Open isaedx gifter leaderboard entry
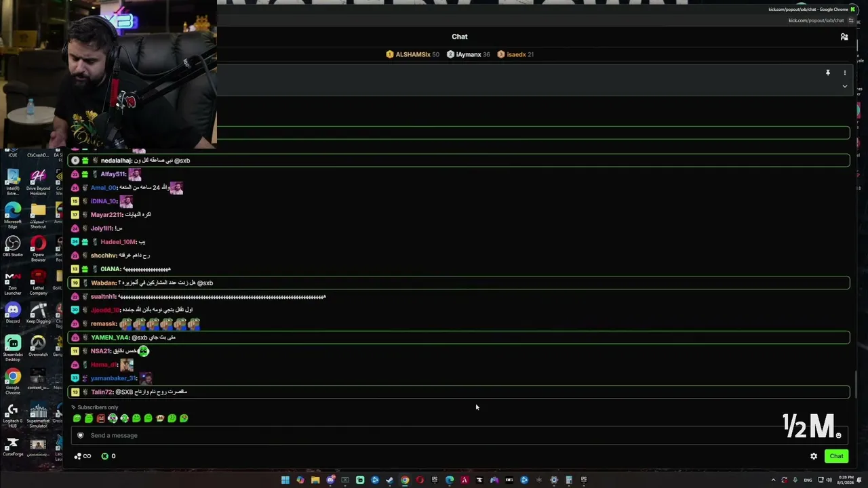 coord(515,54)
